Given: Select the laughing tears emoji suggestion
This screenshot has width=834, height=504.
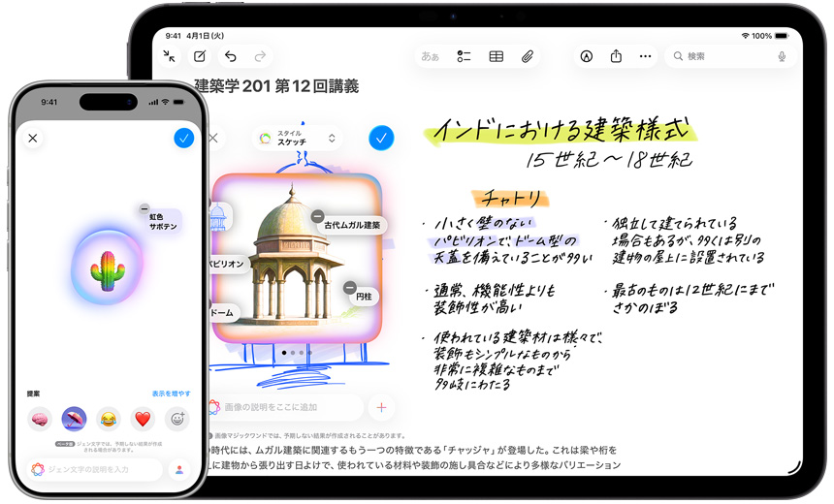Looking at the screenshot, I should (x=109, y=419).
